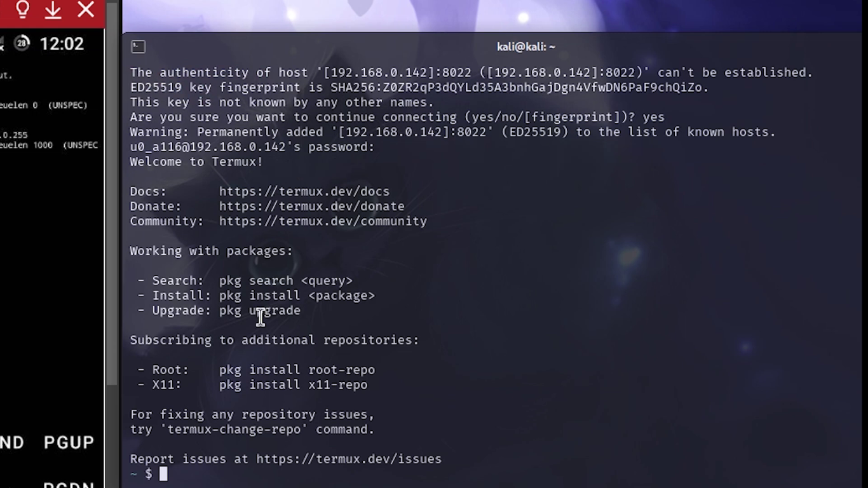Screen dimensions: 868x488
Task: Click the phone clock showing 12:02
Action: tap(62, 44)
